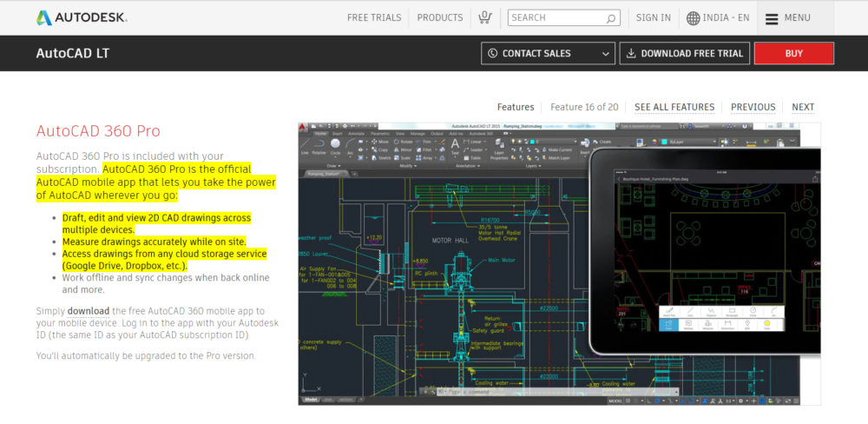Click the Linear dimension tool
The height and width of the screenshot is (424, 868).
474,142
